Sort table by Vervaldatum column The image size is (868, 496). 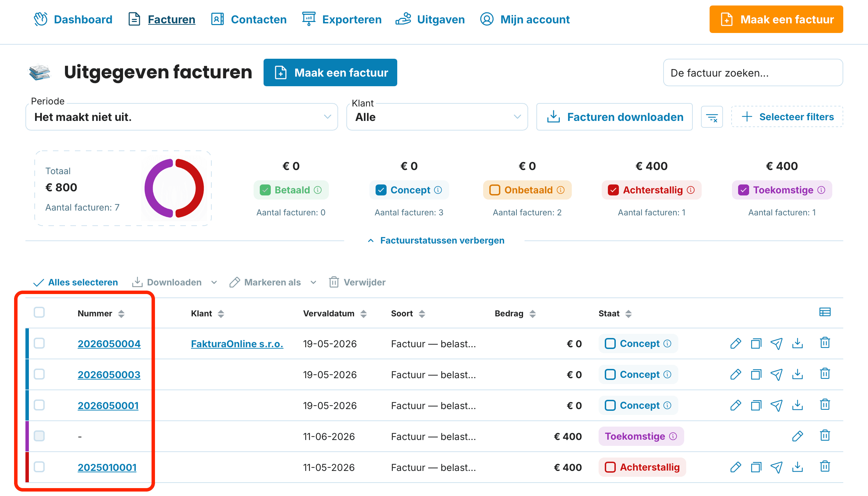335,314
